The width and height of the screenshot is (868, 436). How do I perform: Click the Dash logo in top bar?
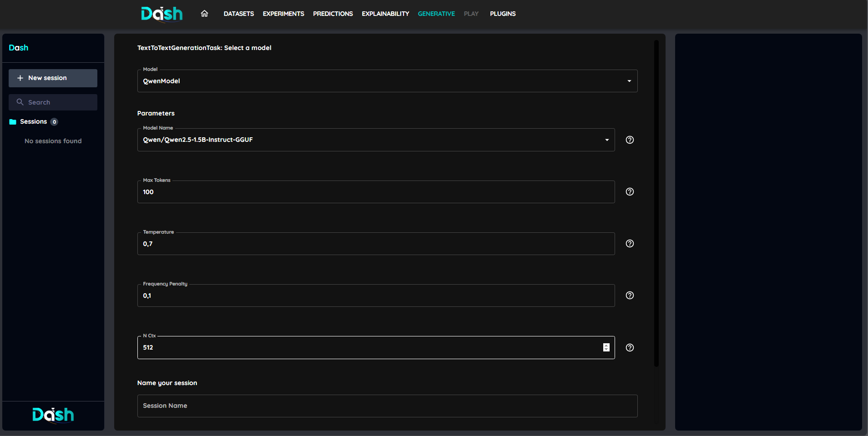pos(162,14)
